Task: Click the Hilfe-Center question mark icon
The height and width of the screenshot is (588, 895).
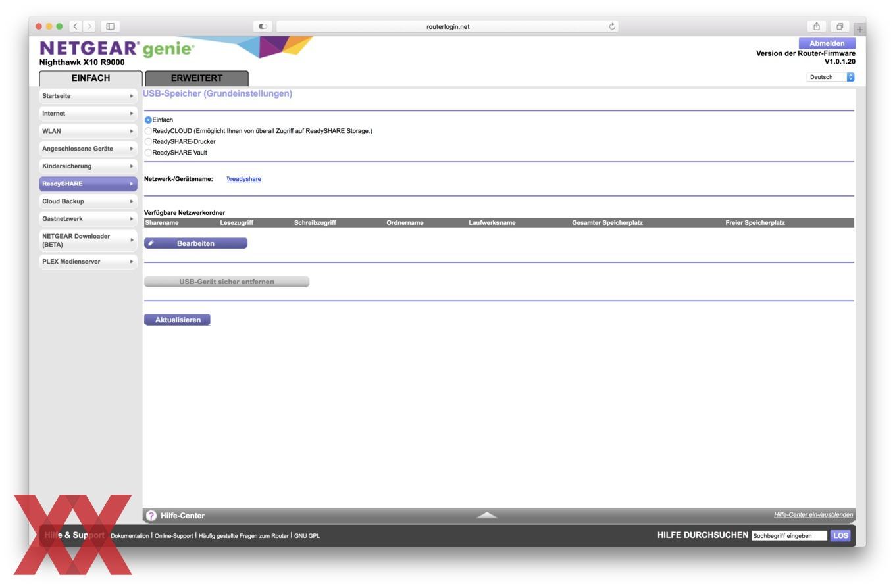Action: coord(151,516)
